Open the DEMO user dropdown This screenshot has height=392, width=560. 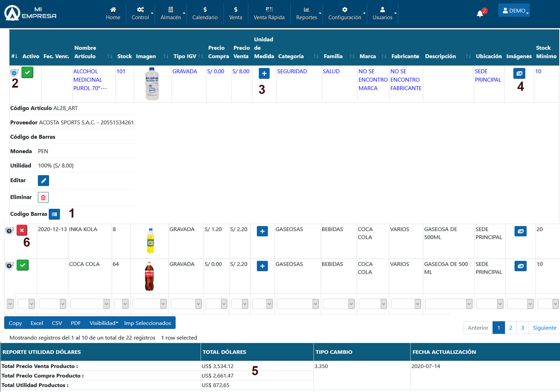(514, 11)
